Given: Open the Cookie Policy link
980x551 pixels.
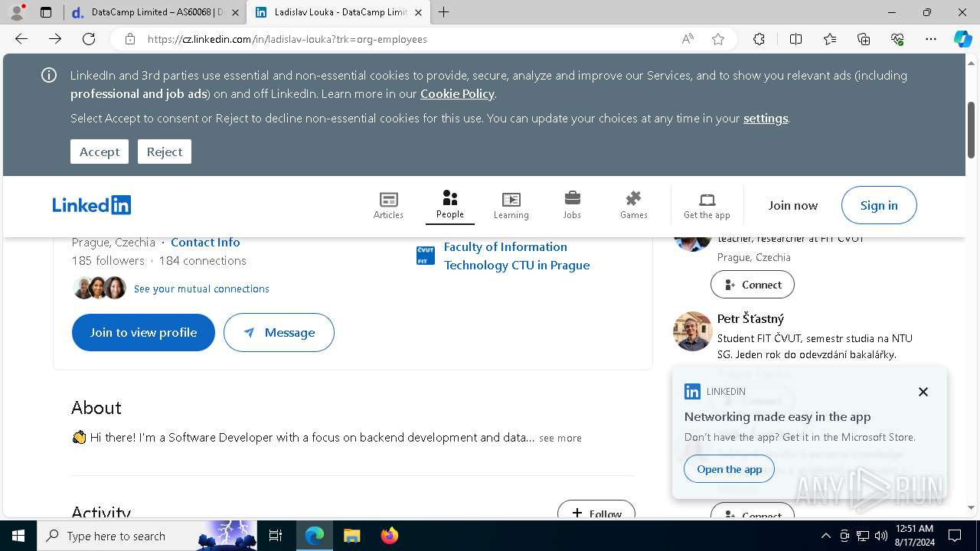Looking at the screenshot, I should point(457,93).
